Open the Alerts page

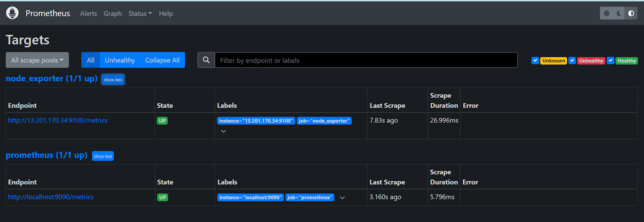coord(89,13)
